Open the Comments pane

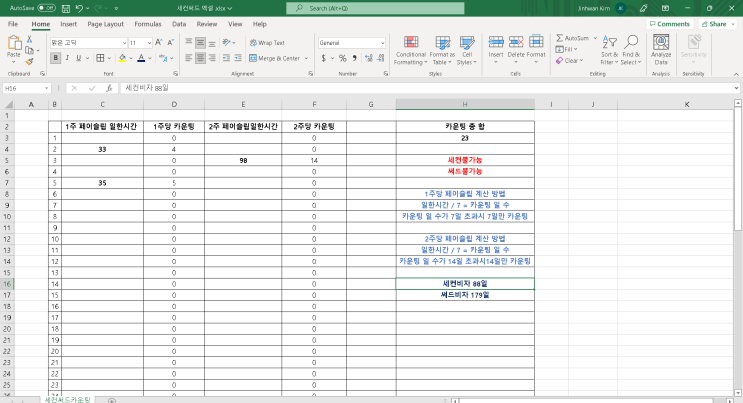[670, 24]
